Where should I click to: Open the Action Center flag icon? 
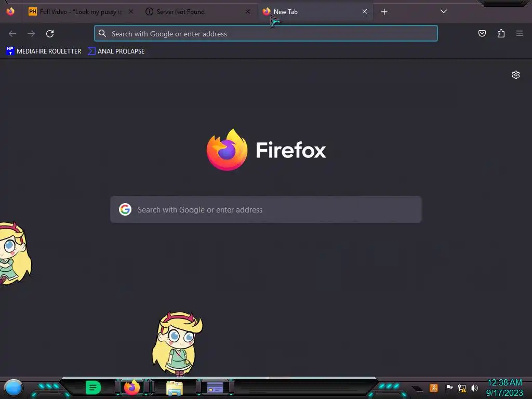(449, 388)
